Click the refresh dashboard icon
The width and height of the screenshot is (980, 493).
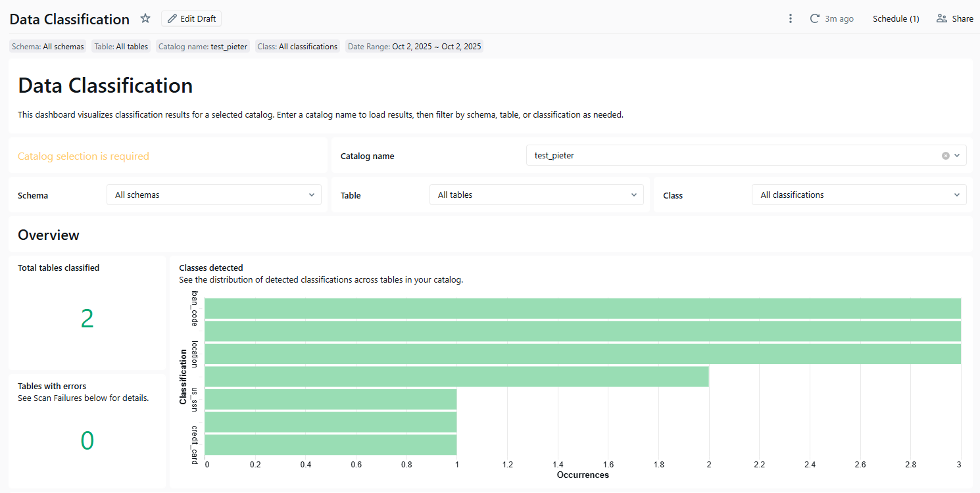pyautogui.click(x=814, y=18)
